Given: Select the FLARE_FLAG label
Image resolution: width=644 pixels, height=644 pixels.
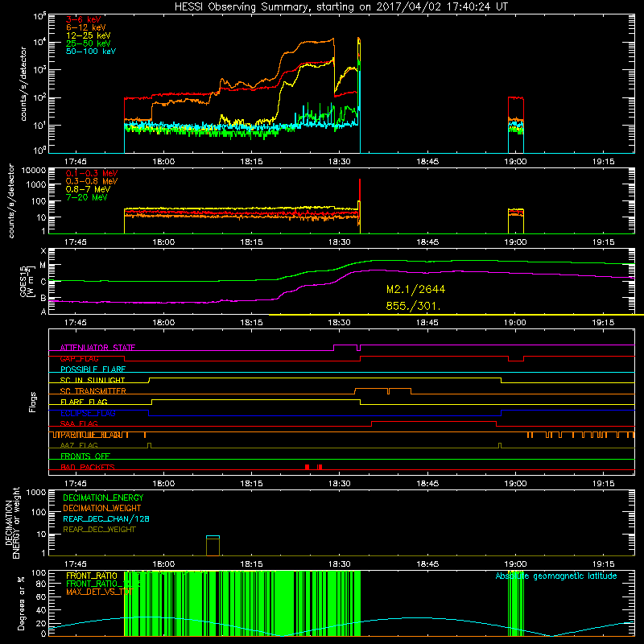Looking at the screenshot, I should pyautogui.click(x=84, y=402).
